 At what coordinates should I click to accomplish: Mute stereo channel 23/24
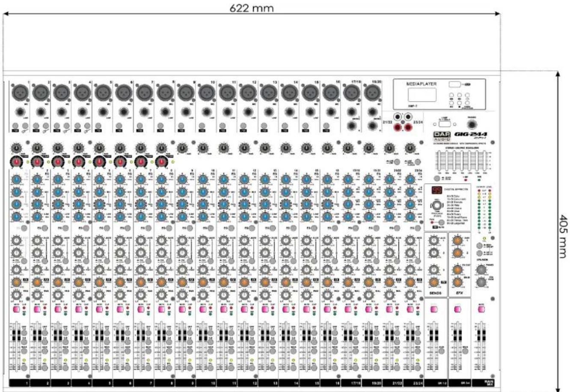(410, 309)
